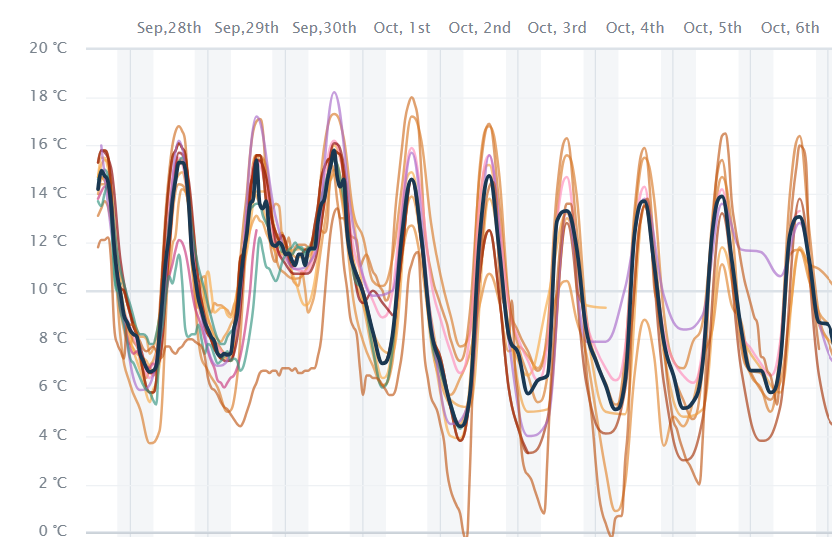Click the Sep,30th date label
Image resolution: width=832 pixels, height=537 pixels.
pyautogui.click(x=324, y=28)
